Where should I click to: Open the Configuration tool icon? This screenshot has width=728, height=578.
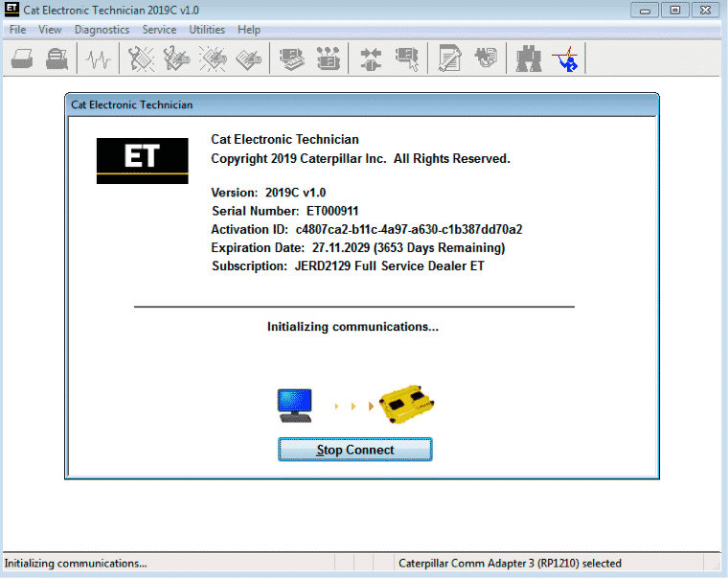329,58
